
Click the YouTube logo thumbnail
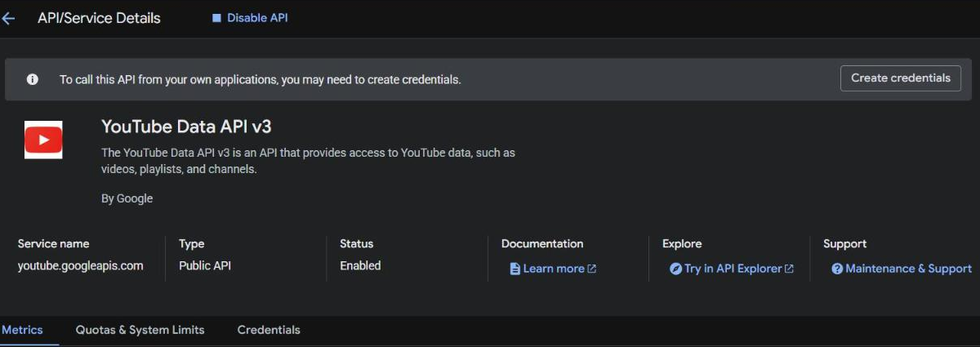point(43,140)
